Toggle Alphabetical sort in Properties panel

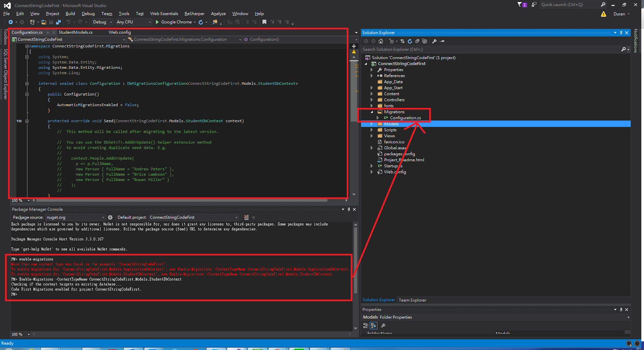point(374,325)
